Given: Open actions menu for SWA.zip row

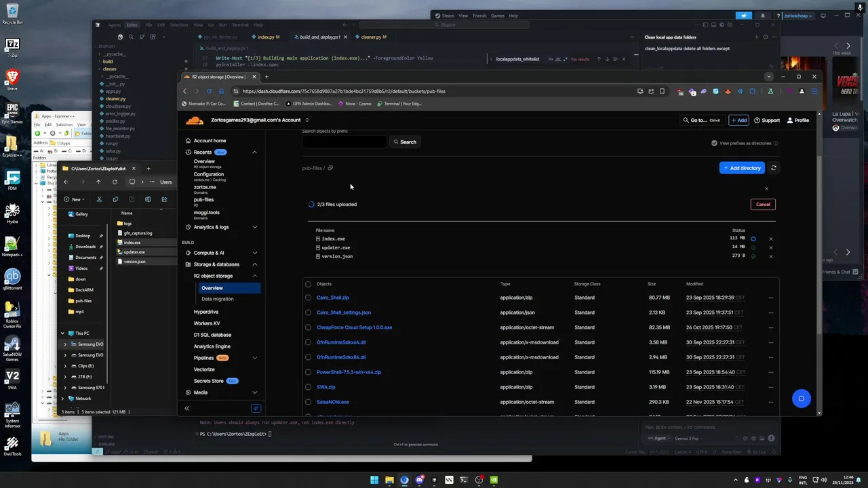Looking at the screenshot, I should tap(770, 387).
